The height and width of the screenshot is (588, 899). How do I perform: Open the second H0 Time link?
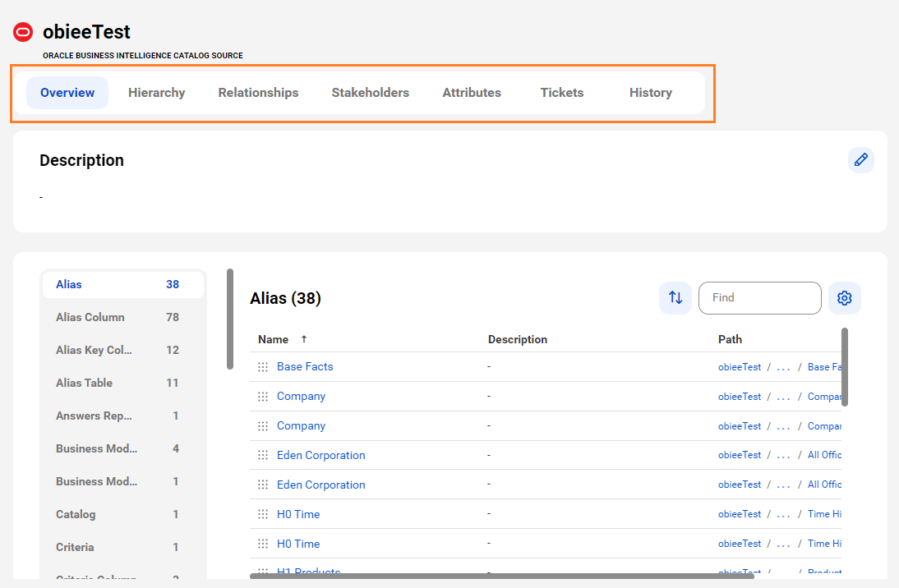click(298, 544)
